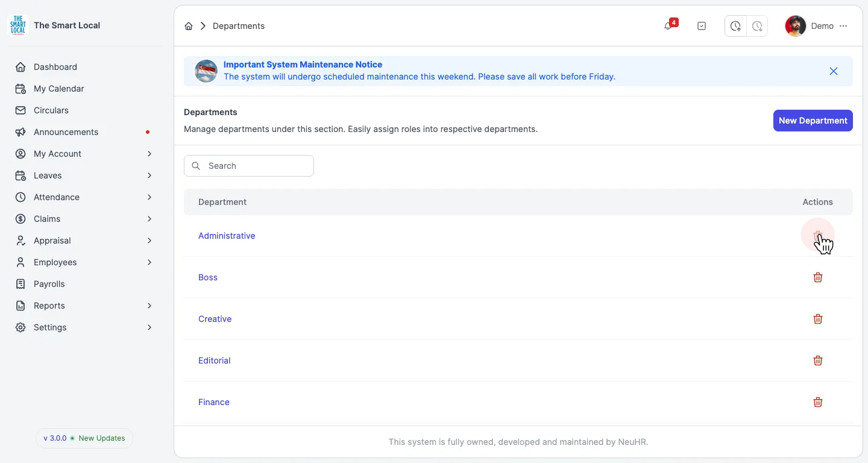This screenshot has height=463, width=868.
Task: Click the Leaves calendar icon
Action: [x=20, y=175]
